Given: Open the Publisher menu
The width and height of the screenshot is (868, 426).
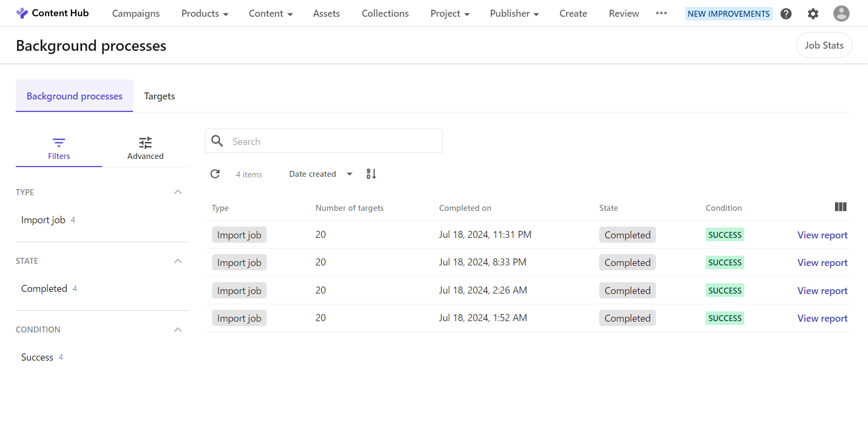Looking at the screenshot, I should 514,14.
